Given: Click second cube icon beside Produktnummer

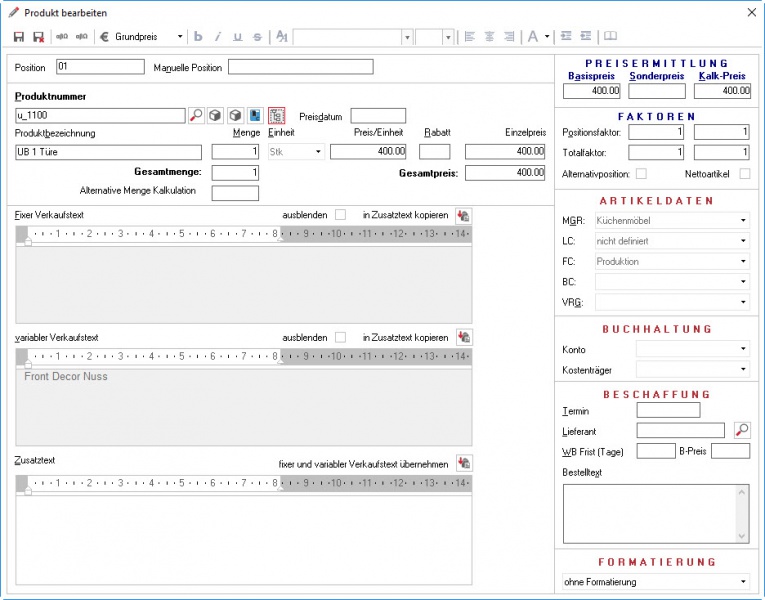Looking at the screenshot, I should pos(235,116).
